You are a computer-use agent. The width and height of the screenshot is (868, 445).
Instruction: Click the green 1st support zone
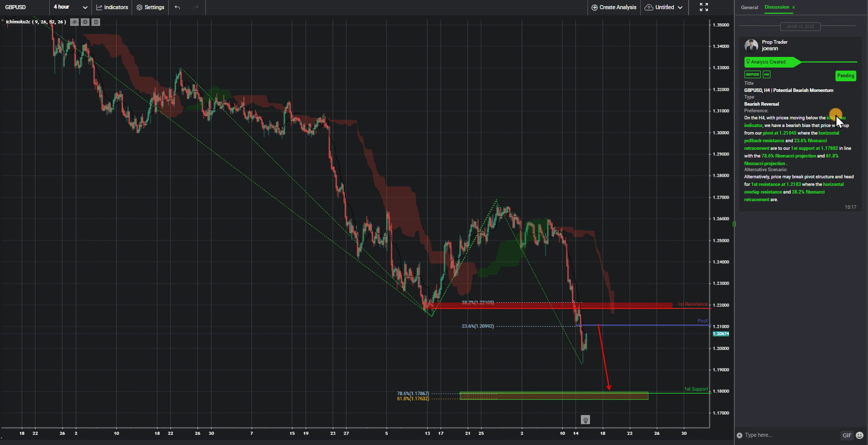(x=554, y=396)
